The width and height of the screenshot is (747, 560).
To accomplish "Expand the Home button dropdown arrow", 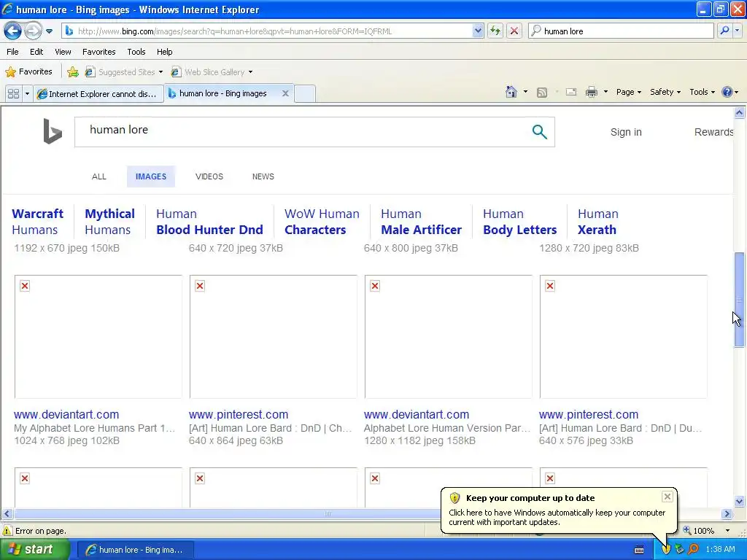I will pyautogui.click(x=525, y=92).
